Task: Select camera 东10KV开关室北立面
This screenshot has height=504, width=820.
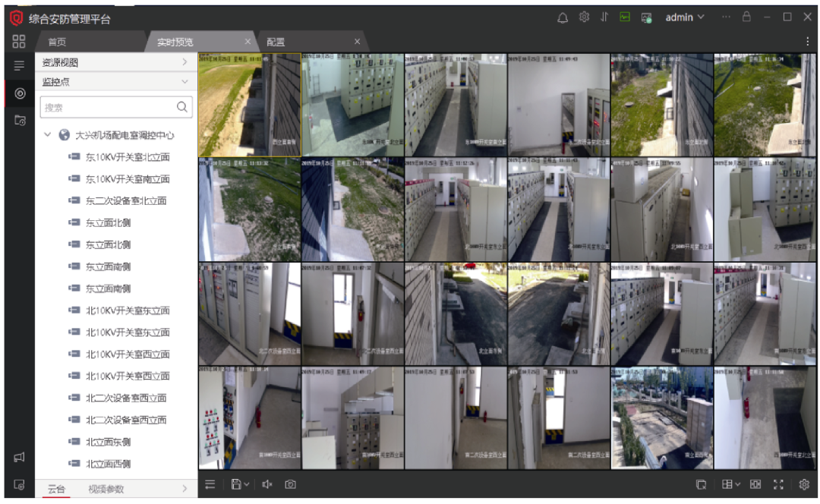Action: 128,157
